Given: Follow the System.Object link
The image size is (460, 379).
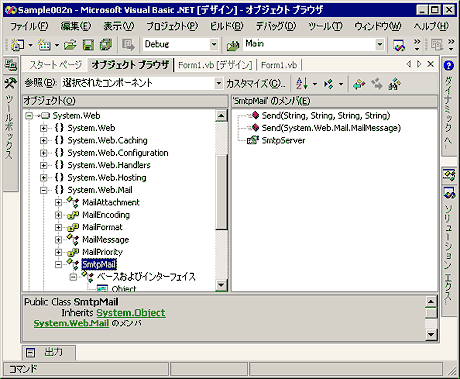Looking at the screenshot, I should tap(131, 313).
